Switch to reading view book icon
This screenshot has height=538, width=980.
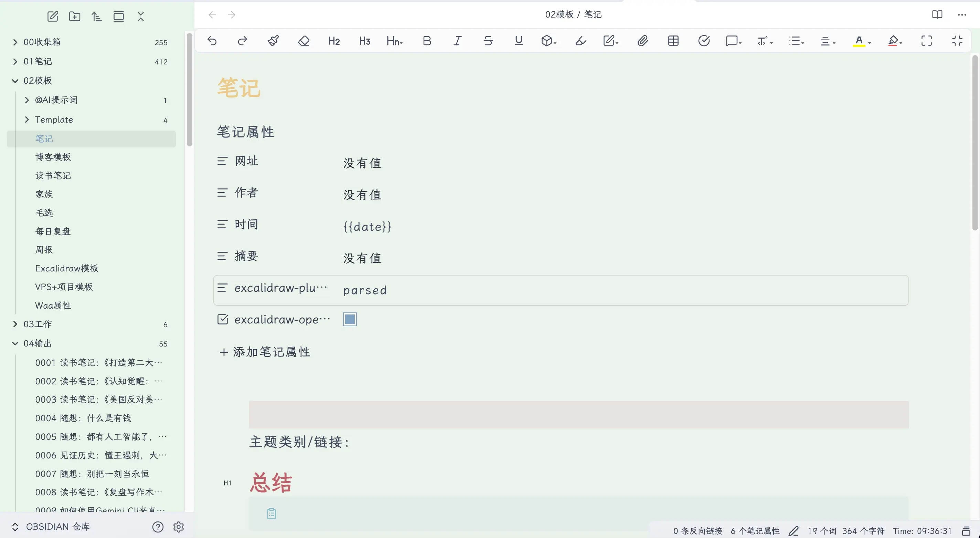pyautogui.click(x=937, y=15)
